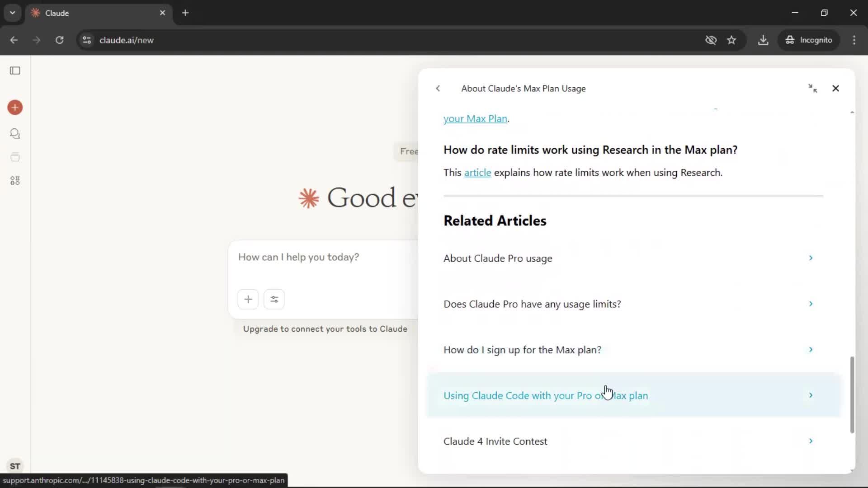Click the third-party cookies blocked eye icon
Screen dimensions: 868x488
(711, 40)
